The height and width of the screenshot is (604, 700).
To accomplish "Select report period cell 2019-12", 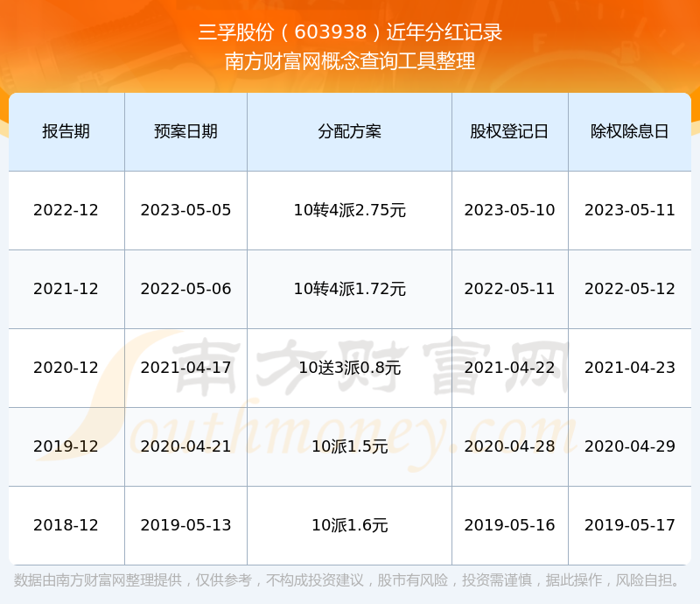I will pos(66,446).
